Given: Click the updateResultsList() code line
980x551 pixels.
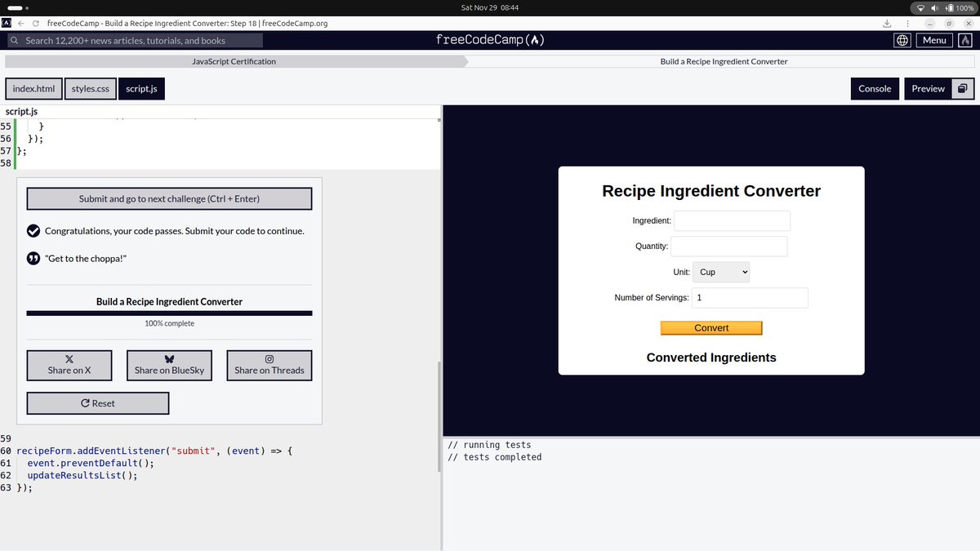Looking at the screenshot, I should [x=82, y=475].
